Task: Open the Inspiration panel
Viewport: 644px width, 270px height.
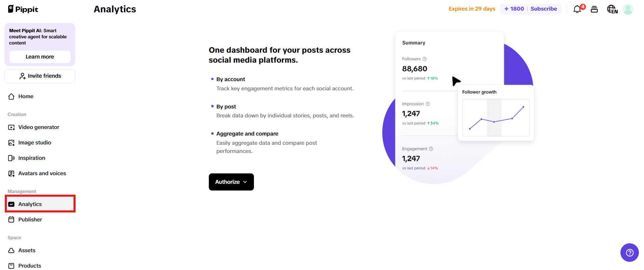Action: click(x=31, y=158)
